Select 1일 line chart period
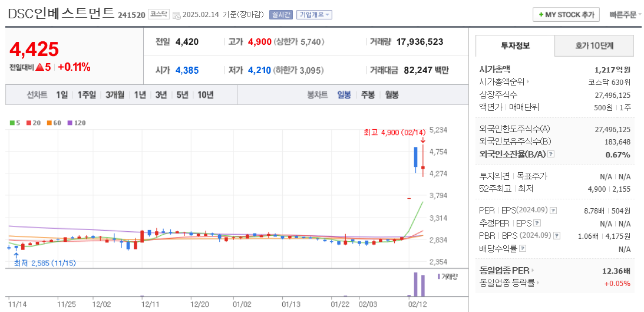The height and width of the screenshot is (312, 644). click(x=62, y=95)
